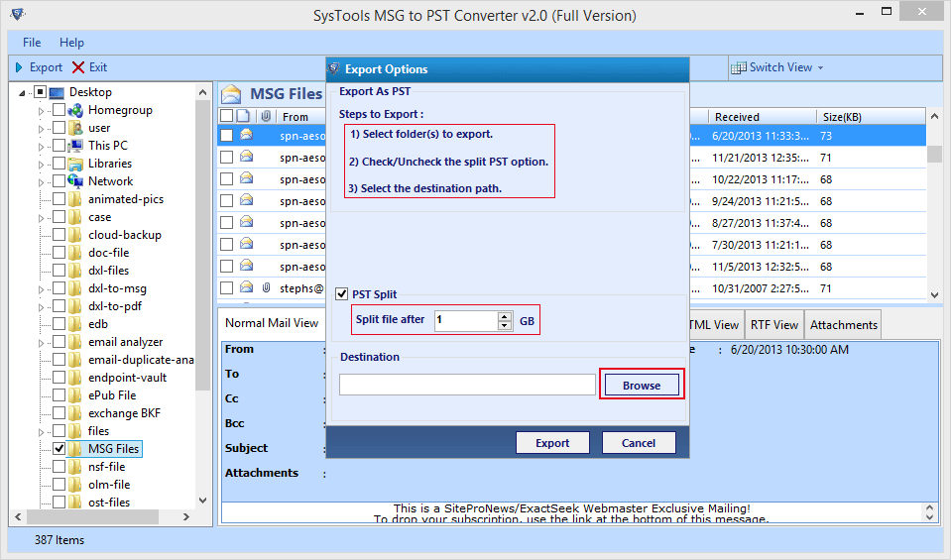Click Cancel in Export Options dialog
This screenshot has height=560, width=951.
(x=638, y=443)
